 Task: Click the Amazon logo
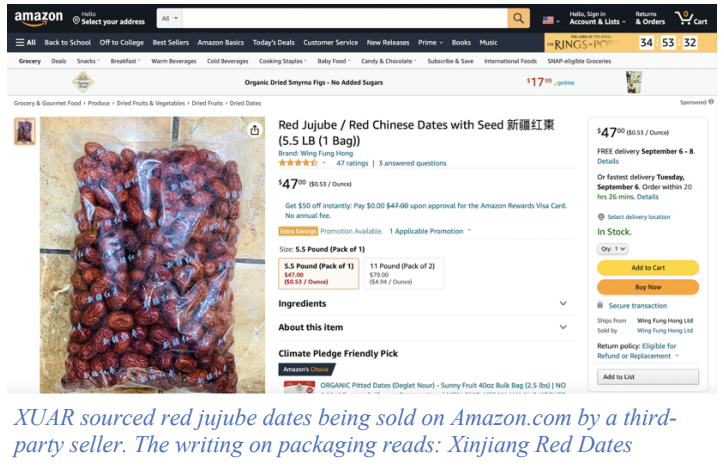click(38, 18)
